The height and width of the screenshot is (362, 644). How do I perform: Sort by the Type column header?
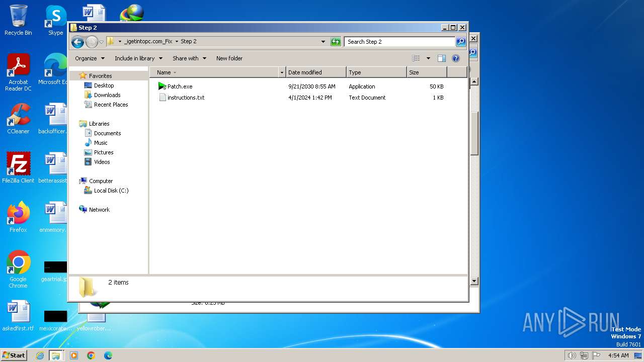pyautogui.click(x=376, y=72)
